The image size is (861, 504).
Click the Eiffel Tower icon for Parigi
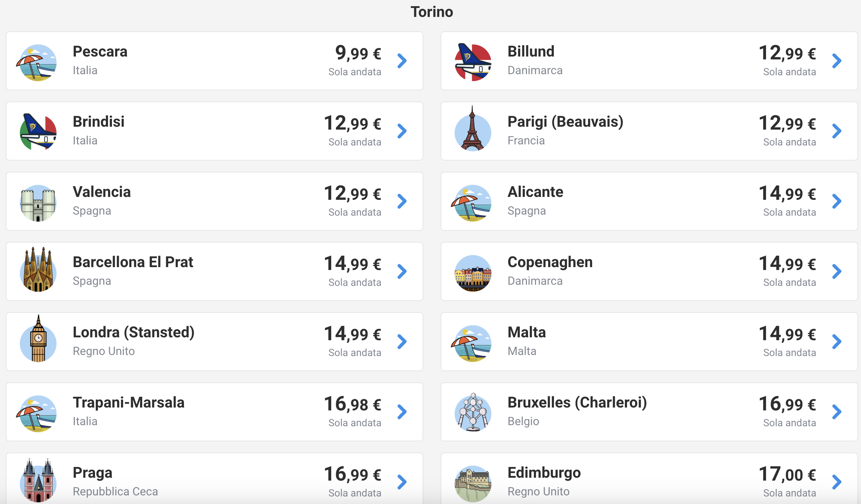click(473, 129)
